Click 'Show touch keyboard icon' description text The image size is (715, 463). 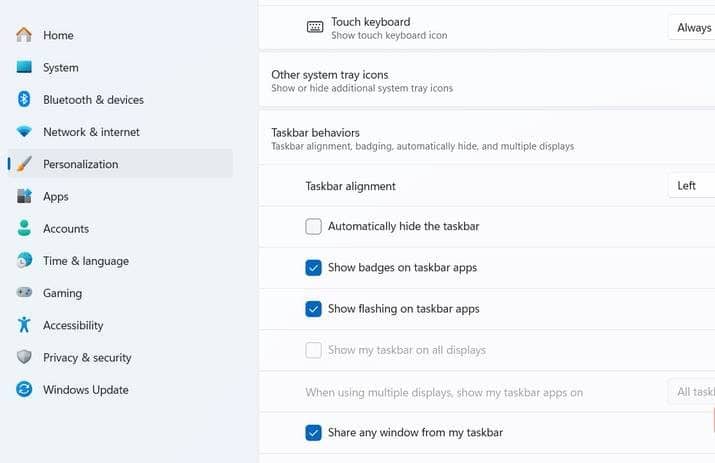point(389,36)
